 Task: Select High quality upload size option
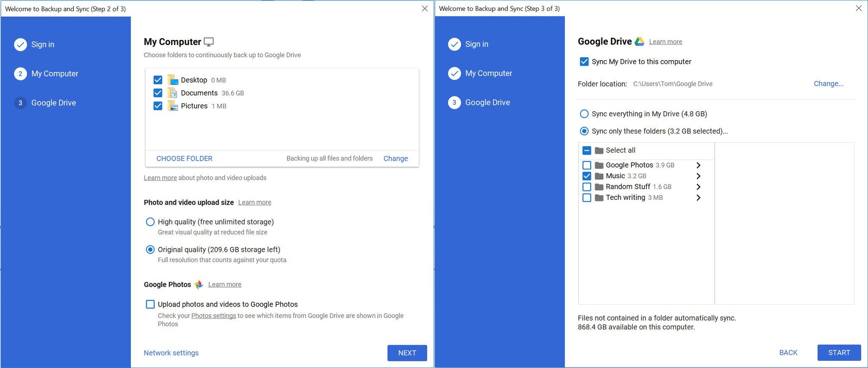click(150, 222)
